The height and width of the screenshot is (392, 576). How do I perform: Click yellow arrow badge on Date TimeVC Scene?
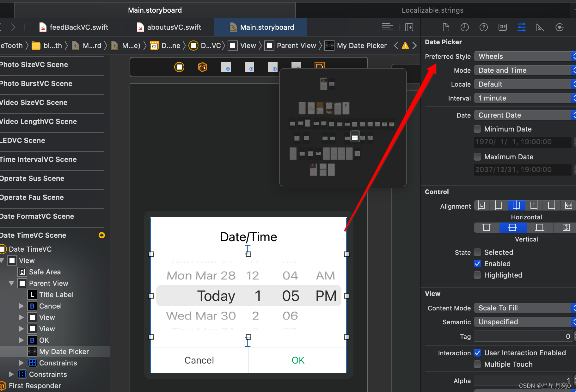102,235
